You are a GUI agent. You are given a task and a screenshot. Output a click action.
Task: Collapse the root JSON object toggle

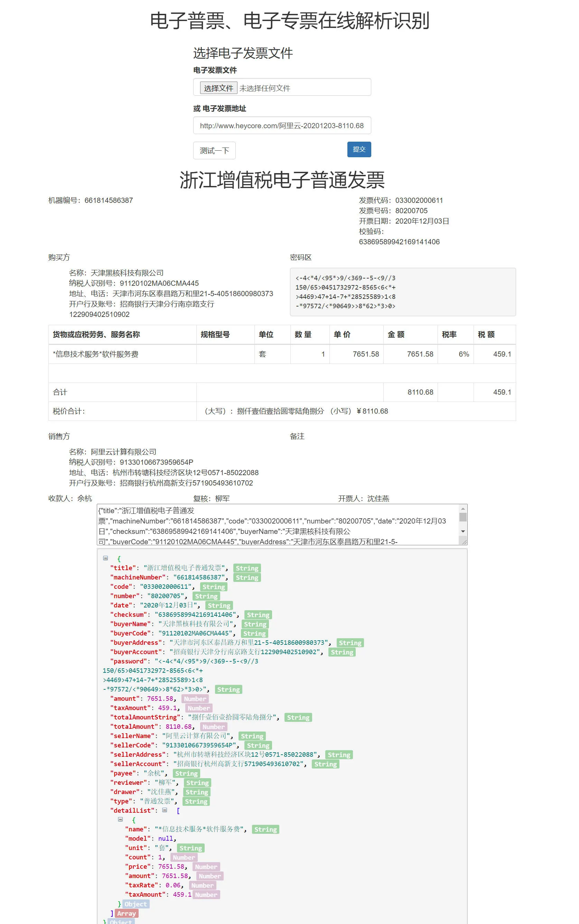pyautogui.click(x=106, y=558)
